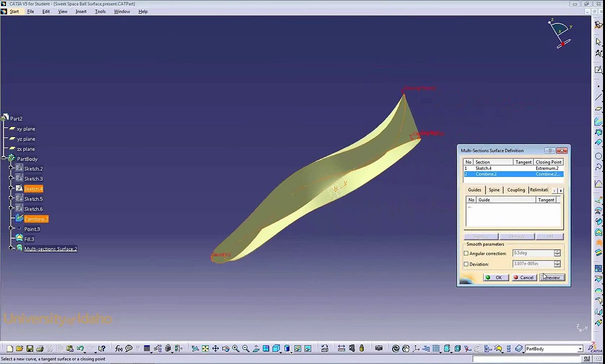Increment the Angular correction spinner
605x364 pixels.
[x=557, y=251]
